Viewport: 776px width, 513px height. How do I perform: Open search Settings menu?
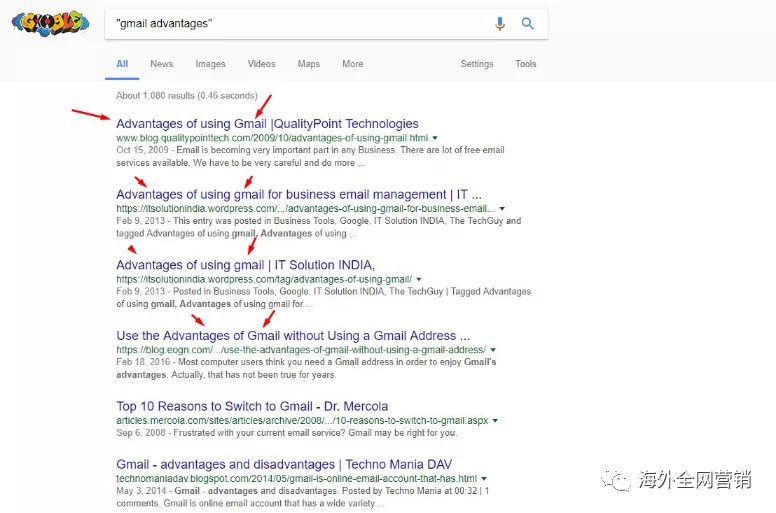[x=477, y=64]
